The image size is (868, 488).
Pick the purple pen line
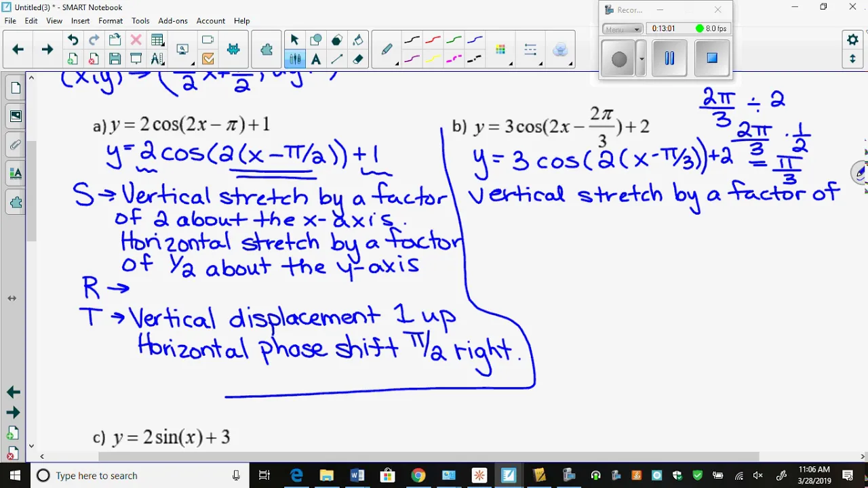point(412,59)
